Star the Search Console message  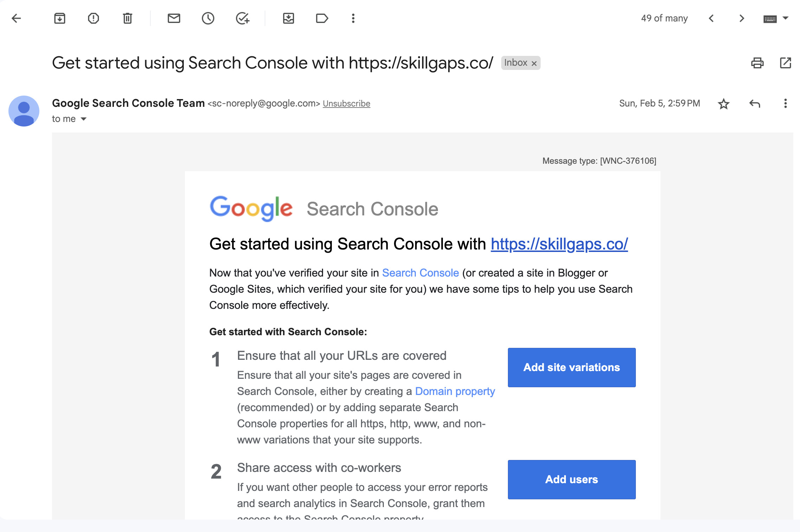(723, 104)
